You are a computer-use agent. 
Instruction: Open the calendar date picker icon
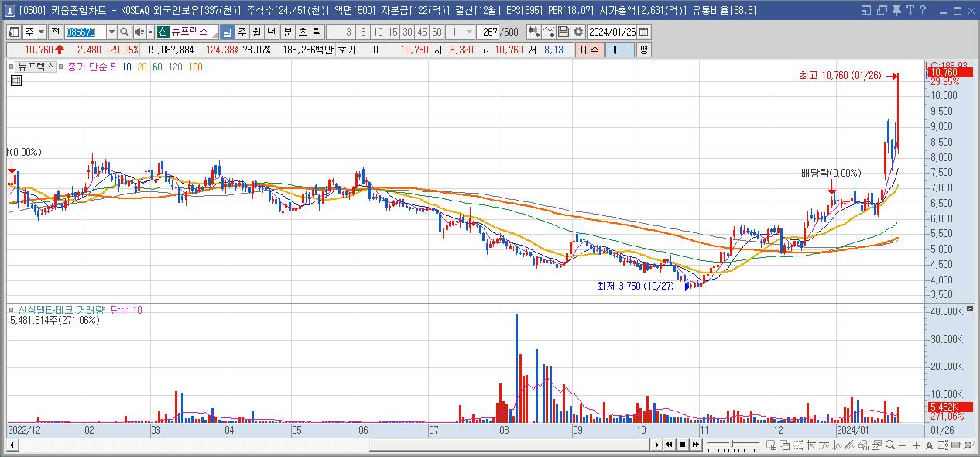click(644, 32)
